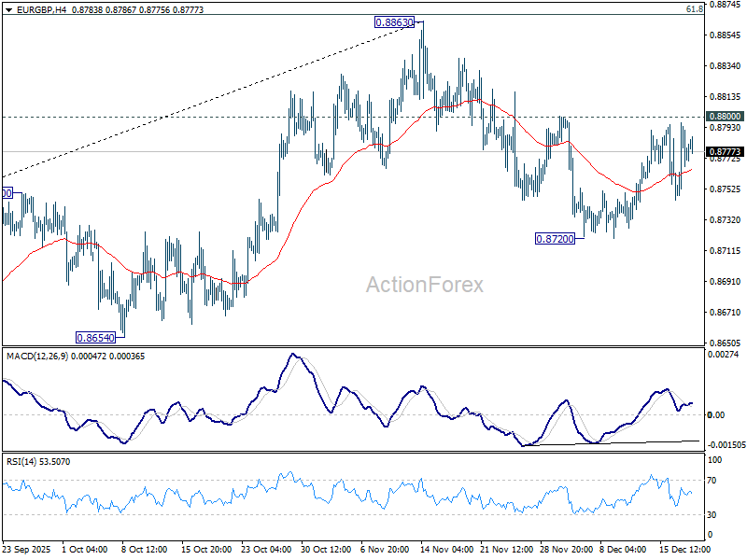
Task: Click the MACD -0.001505 axis value
Action: tap(725, 446)
